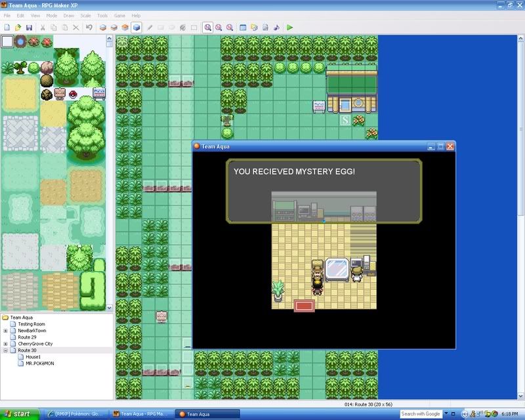Viewport: 525px width, 420px height.
Task: Click the Playtest green play button
Action: (x=290, y=28)
